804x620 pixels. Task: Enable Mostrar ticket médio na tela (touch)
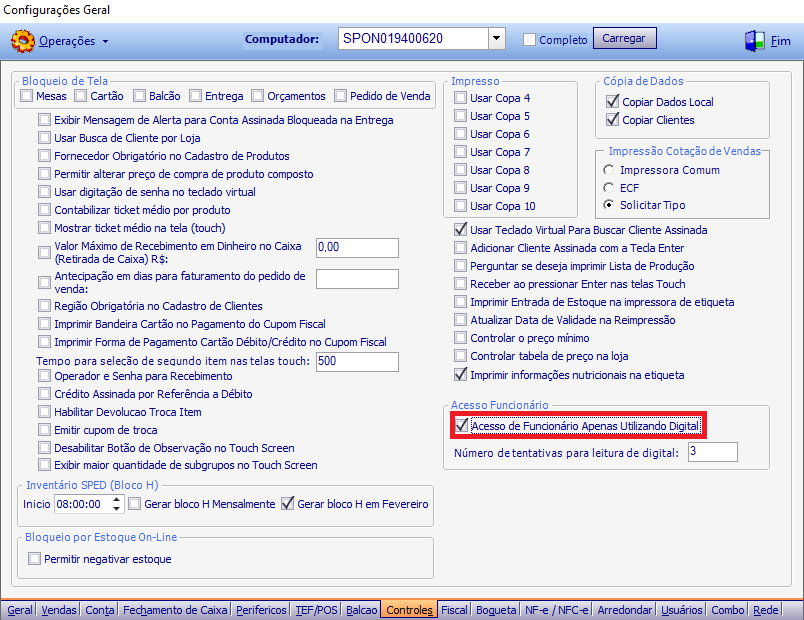pos(45,228)
